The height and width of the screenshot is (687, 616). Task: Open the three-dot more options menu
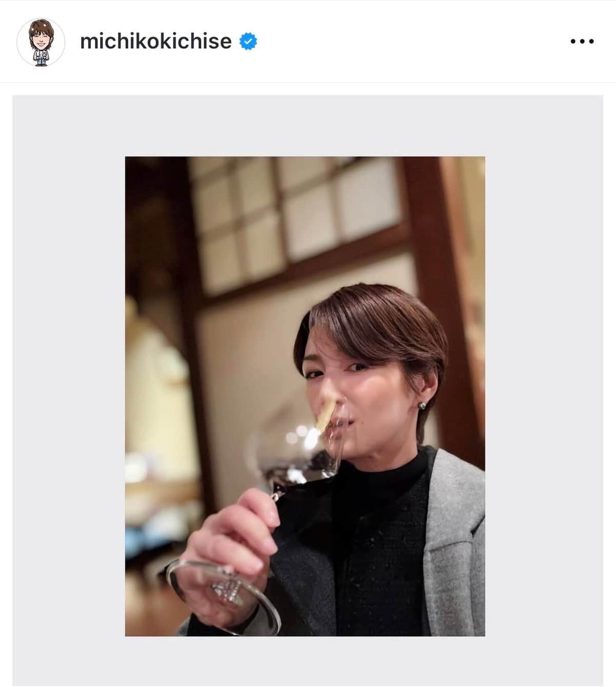point(582,42)
